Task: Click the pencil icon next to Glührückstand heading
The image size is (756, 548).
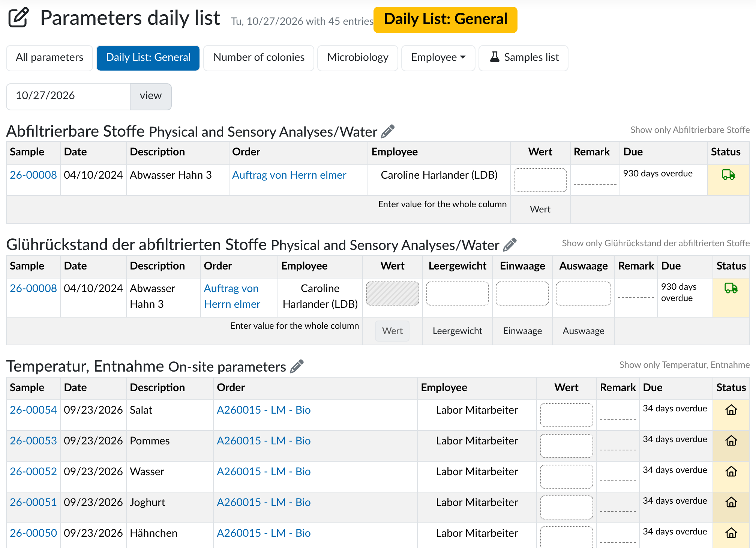Action: point(510,245)
